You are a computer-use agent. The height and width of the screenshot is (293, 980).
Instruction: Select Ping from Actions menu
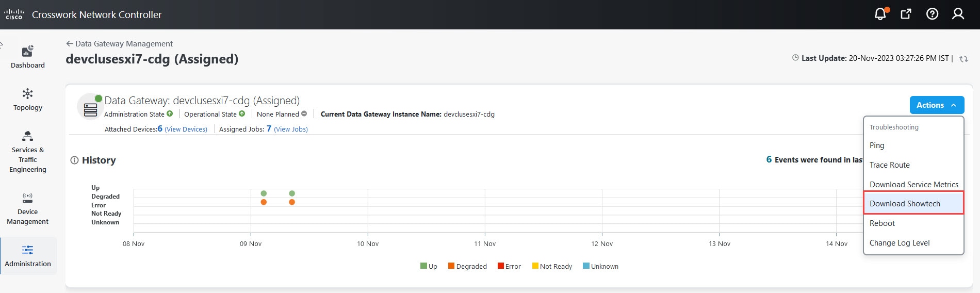(913, 145)
